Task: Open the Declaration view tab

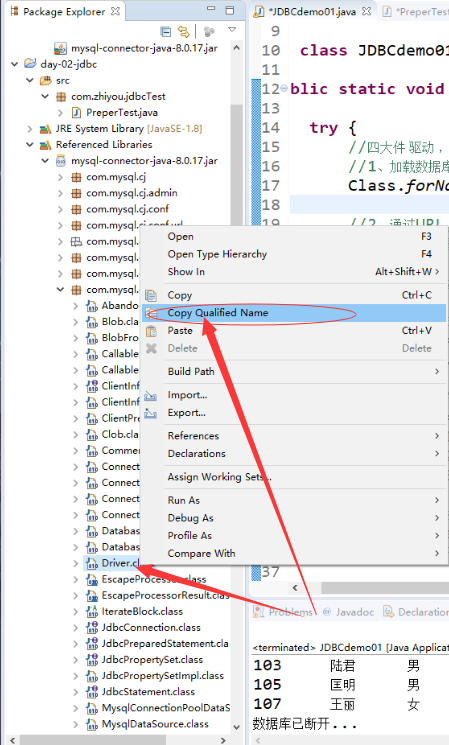Action: tap(416, 612)
